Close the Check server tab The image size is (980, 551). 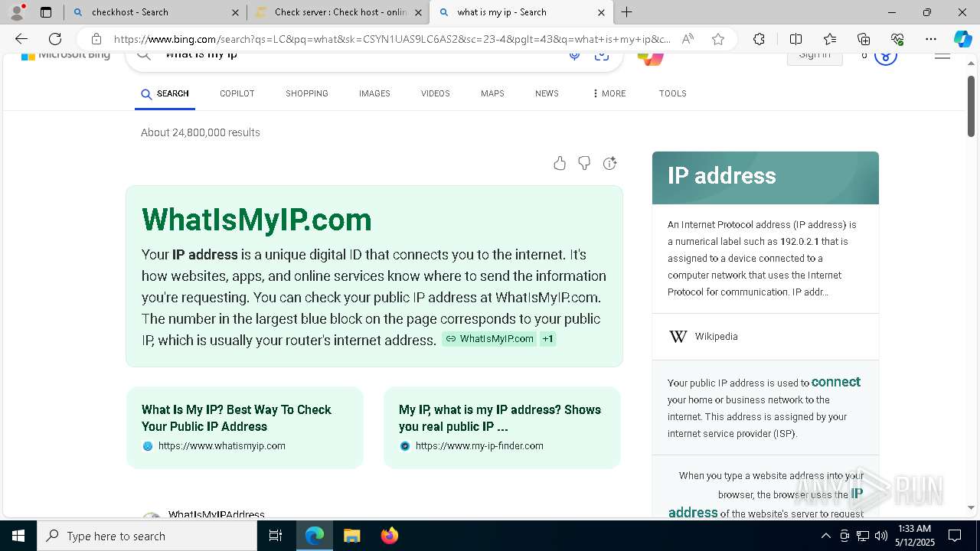[418, 12]
